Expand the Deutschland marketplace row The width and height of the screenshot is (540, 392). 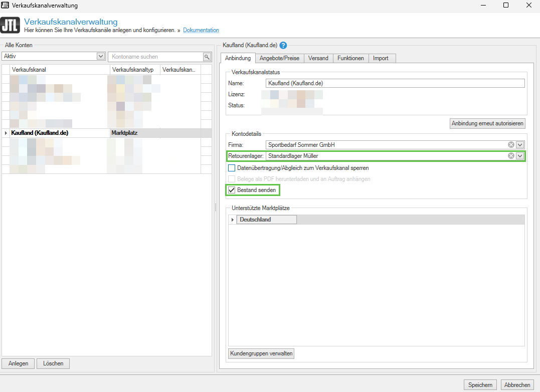pyautogui.click(x=232, y=220)
